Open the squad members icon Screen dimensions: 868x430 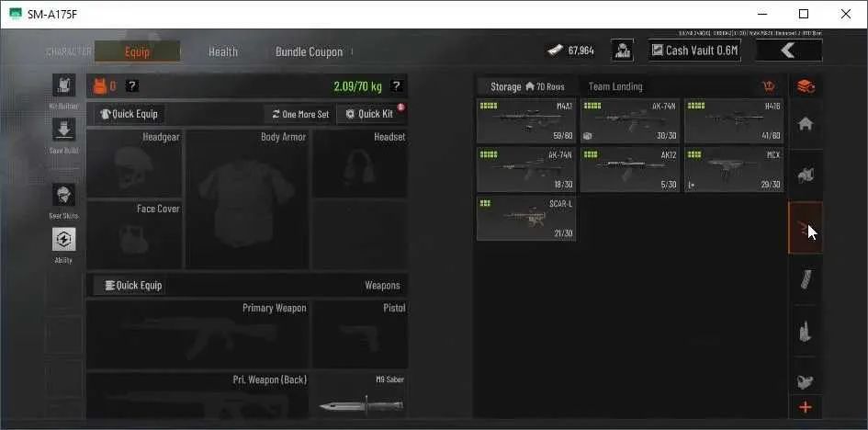[x=622, y=51]
